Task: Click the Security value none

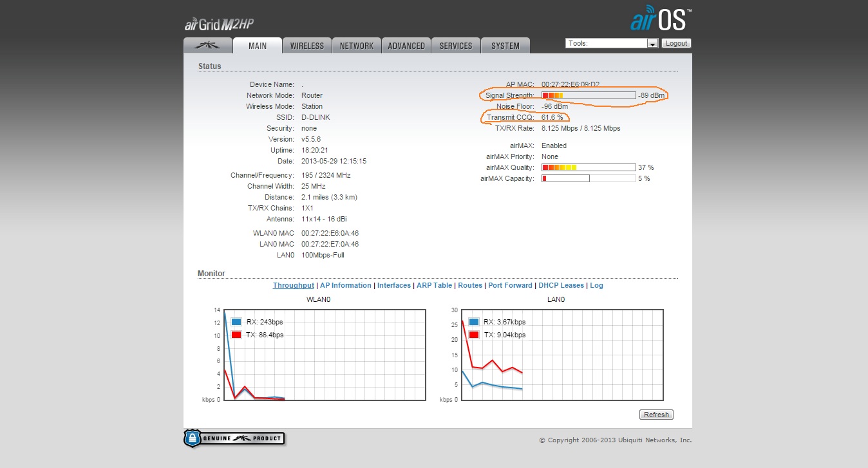Action: (x=309, y=128)
